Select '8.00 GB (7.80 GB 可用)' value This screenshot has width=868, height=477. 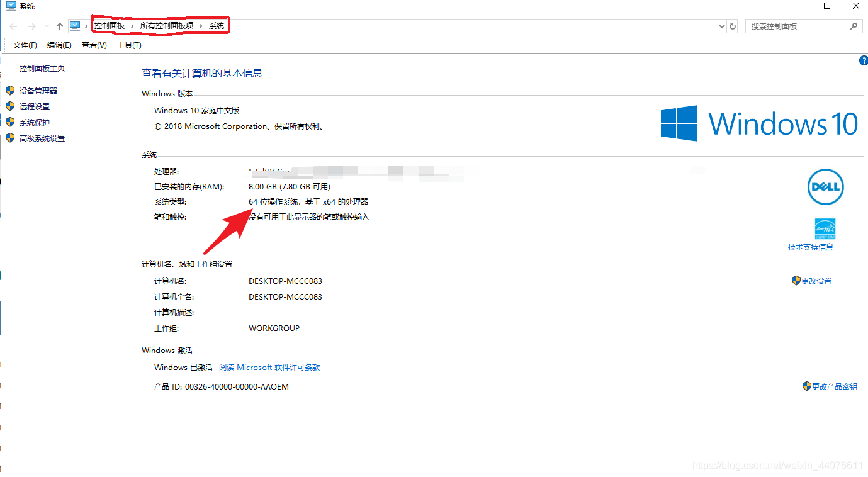290,187
